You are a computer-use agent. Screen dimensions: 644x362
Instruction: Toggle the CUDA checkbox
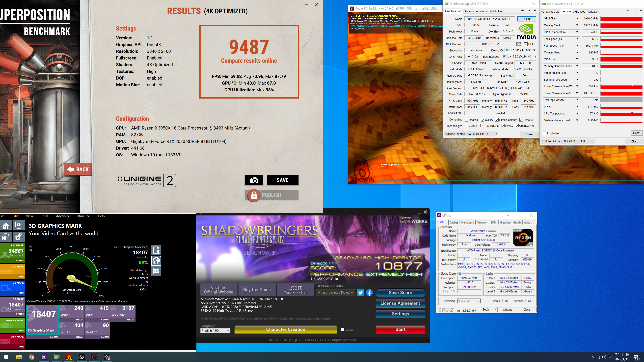pyautogui.click(x=482, y=120)
